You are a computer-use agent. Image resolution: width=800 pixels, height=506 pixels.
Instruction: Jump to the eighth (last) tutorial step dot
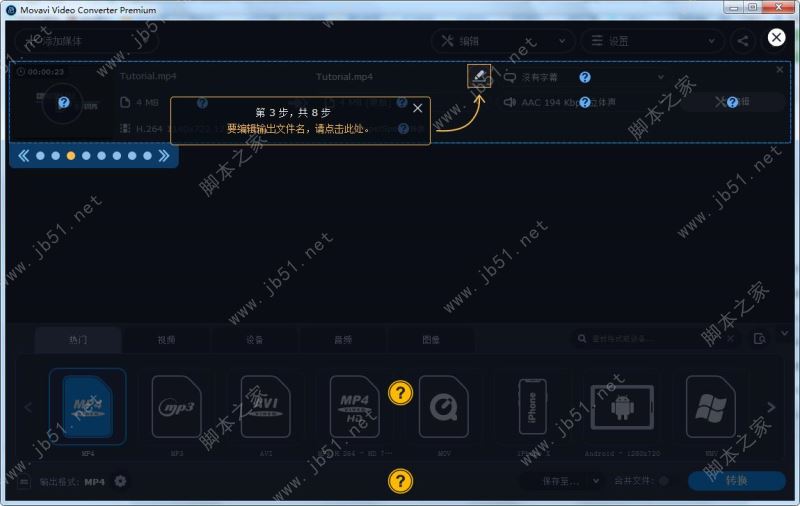[147, 156]
